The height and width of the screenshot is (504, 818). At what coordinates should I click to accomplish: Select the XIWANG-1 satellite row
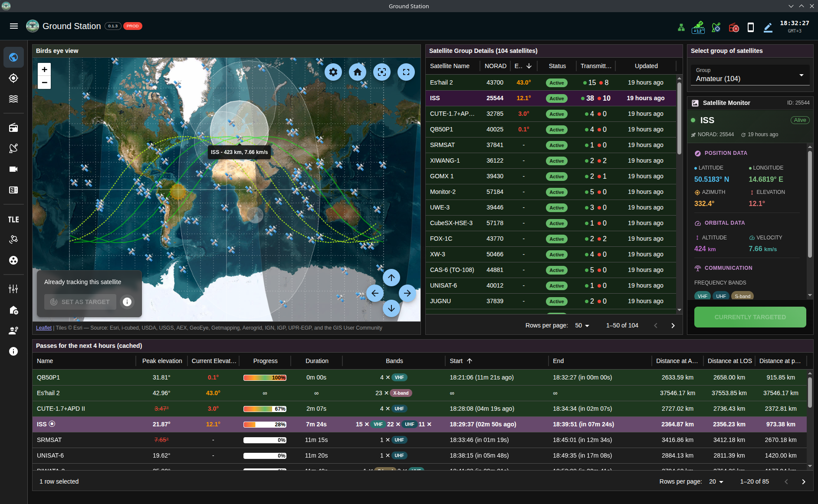click(445, 160)
